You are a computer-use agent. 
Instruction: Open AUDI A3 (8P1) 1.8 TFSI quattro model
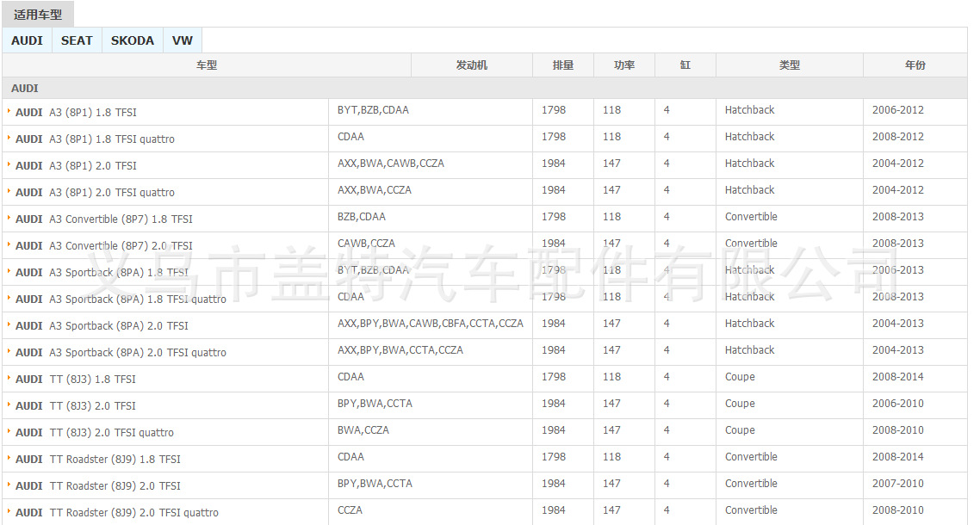pos(95,139)
